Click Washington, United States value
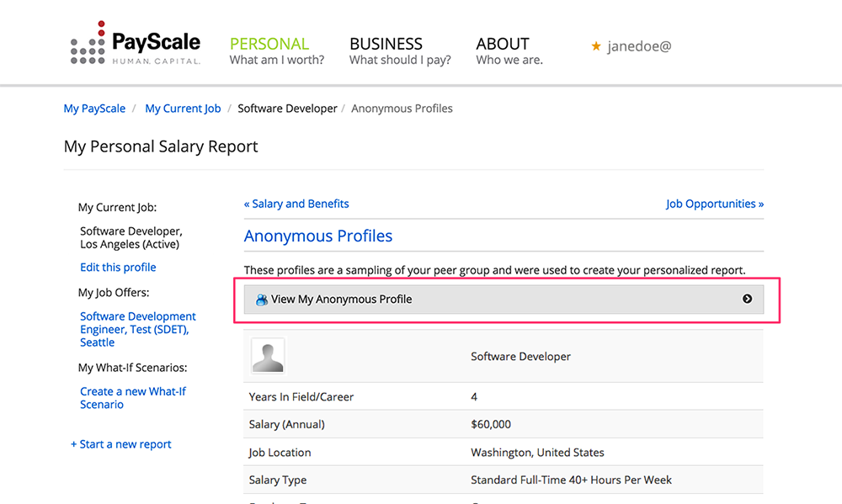This screenshot has width=842, height=504. pos(537,453)
